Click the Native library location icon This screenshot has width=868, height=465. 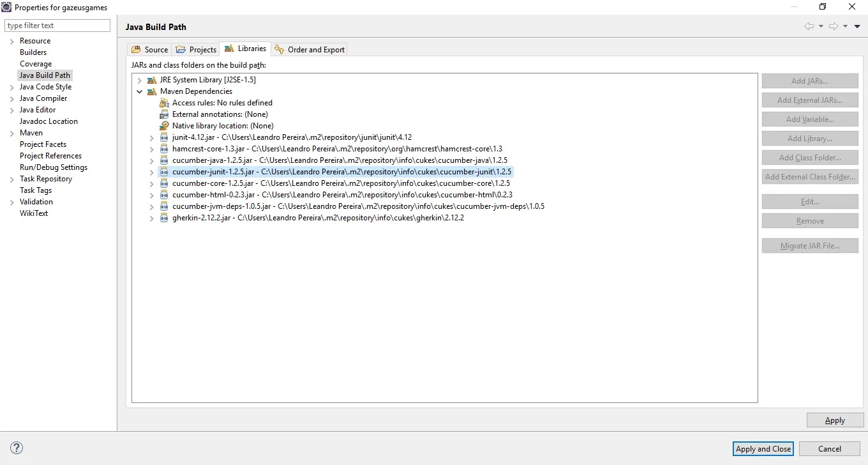[164, 126]
